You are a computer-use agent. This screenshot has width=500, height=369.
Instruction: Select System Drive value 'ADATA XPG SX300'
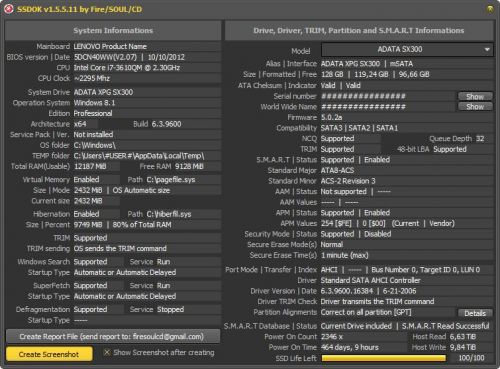pyautogui.click(x=103, y=92)
